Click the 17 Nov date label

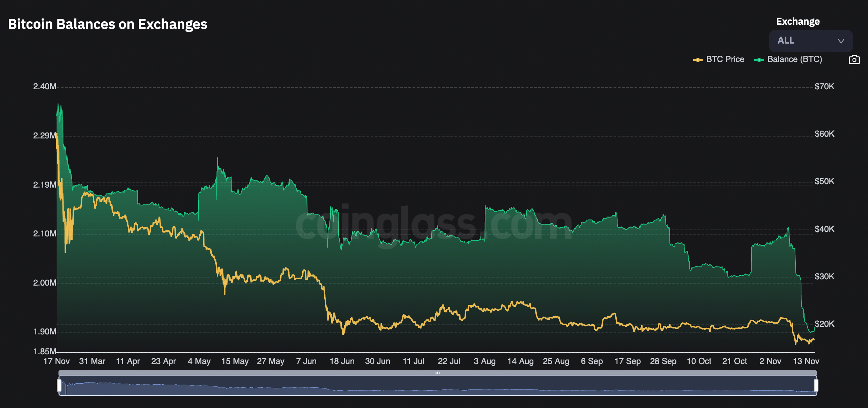click(x=57, y=361)
